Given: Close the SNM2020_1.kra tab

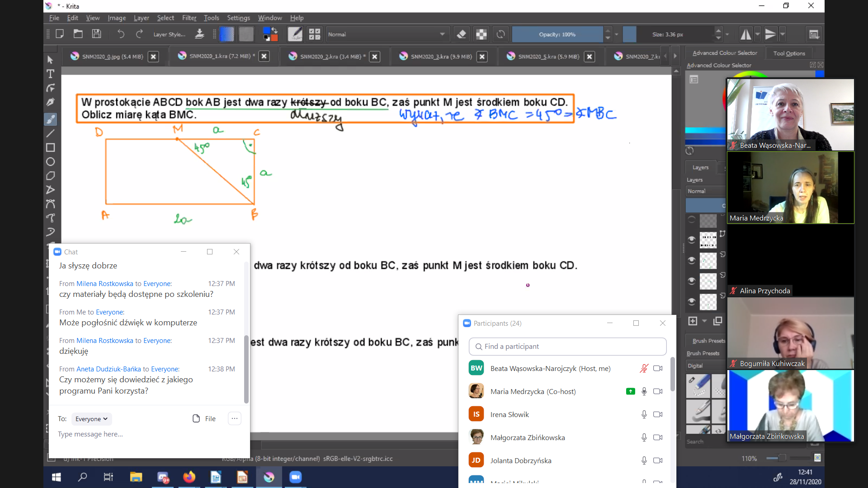Looking at the screenshot, I should [264, 56].
